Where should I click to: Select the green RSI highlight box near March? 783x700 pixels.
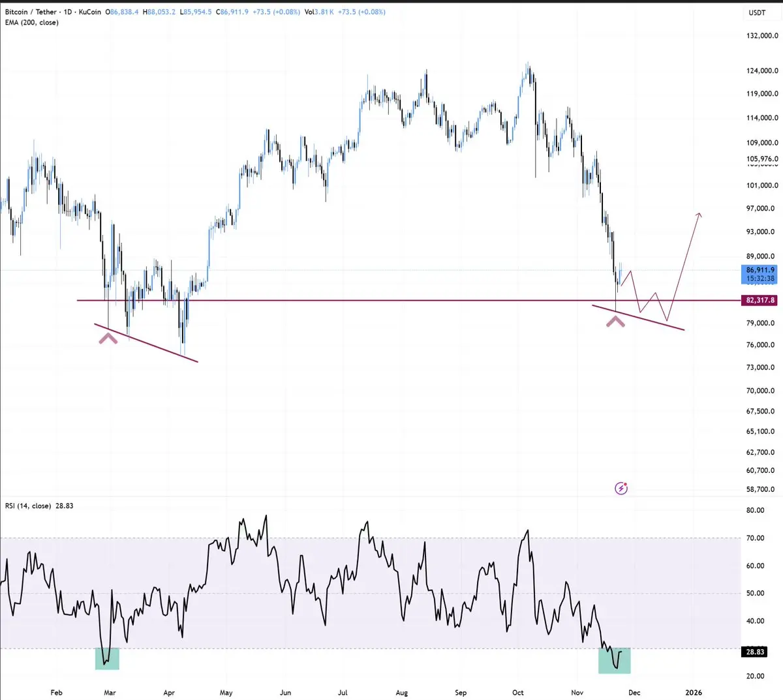click(x=107, y=658)
